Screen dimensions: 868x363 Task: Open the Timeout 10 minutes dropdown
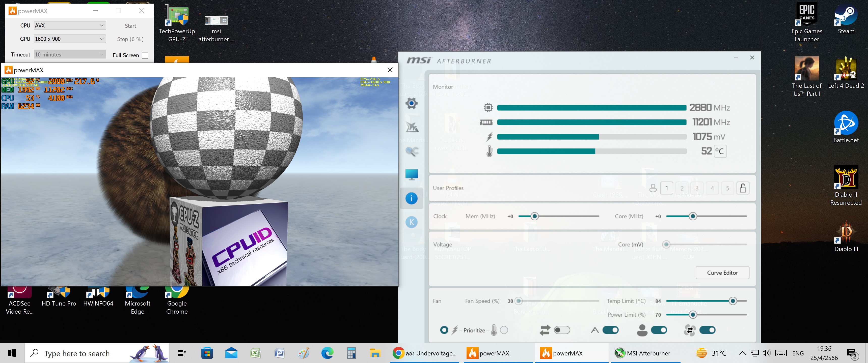tap(70, 54)
